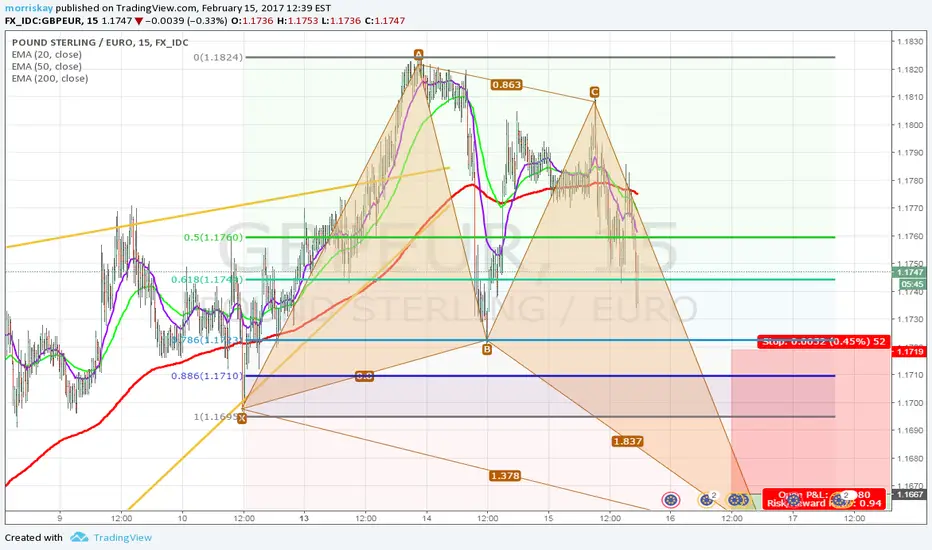This screenshot has width=932, height=550.
Task: Select the 'EMA (50, close)' indicator legend
Action: click(x=46, y=66)
